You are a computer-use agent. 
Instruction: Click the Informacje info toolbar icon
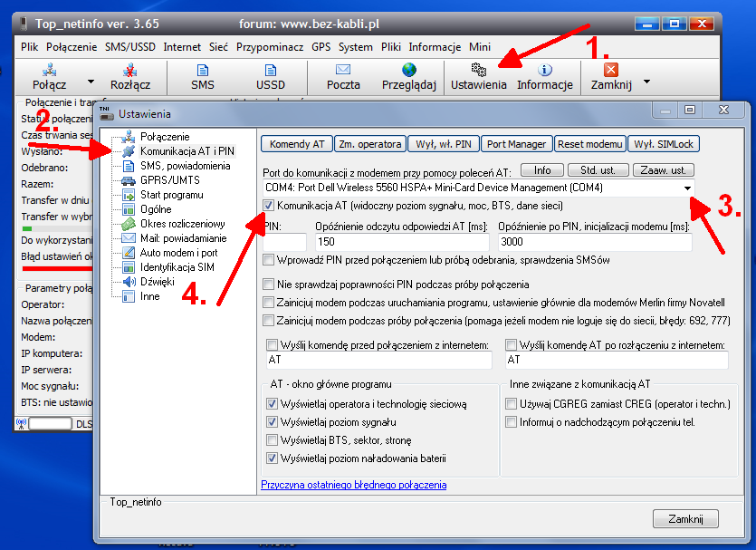(545, 70)
